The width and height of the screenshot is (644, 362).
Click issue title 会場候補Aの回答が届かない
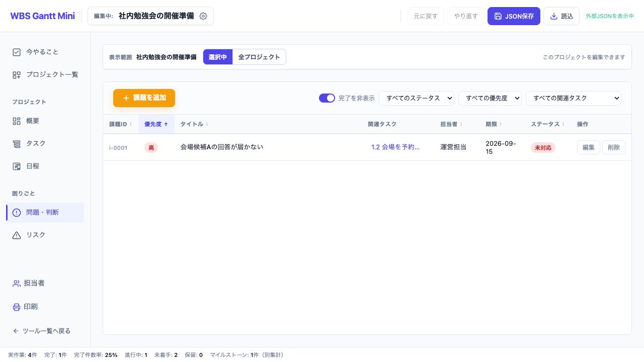222,147
